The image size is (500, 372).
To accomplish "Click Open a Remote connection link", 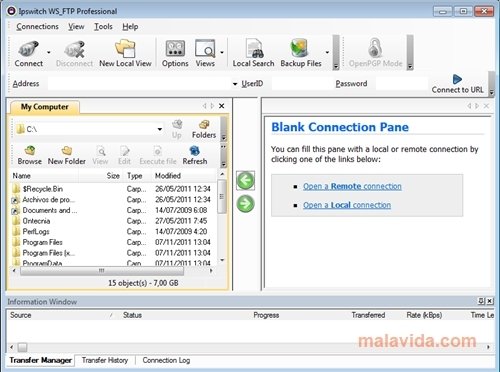I will [x=352, y=186].
